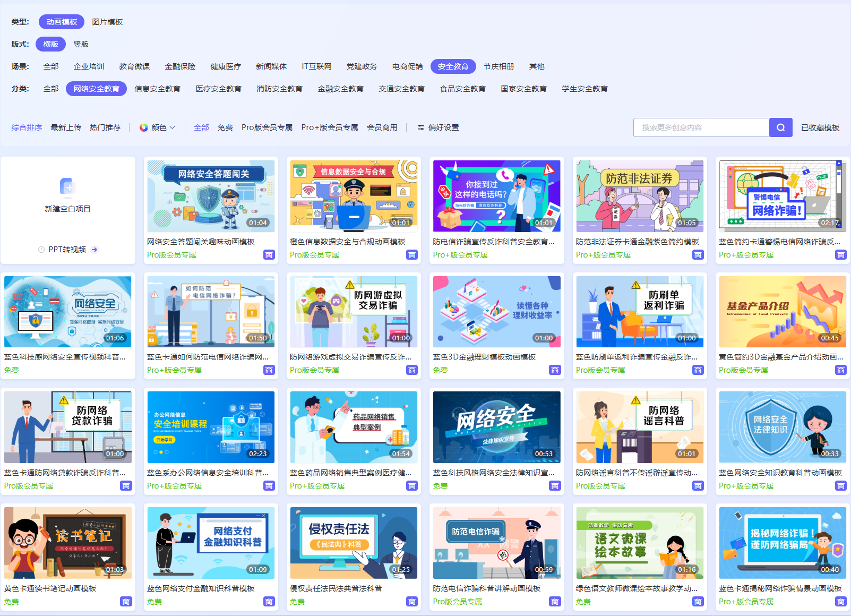Click 商 badge on 蓝色3D金融理财 template

[555, 370]
